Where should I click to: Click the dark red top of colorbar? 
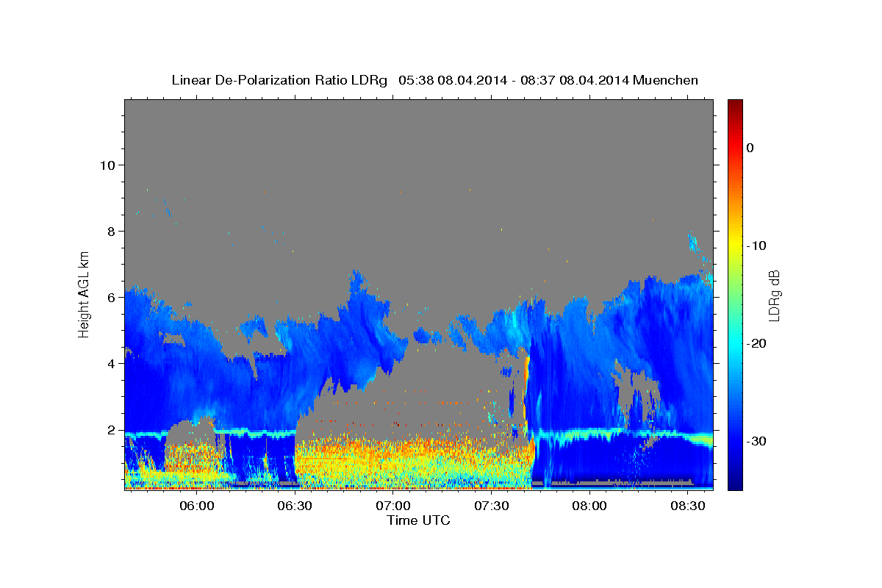click(734, 105)
